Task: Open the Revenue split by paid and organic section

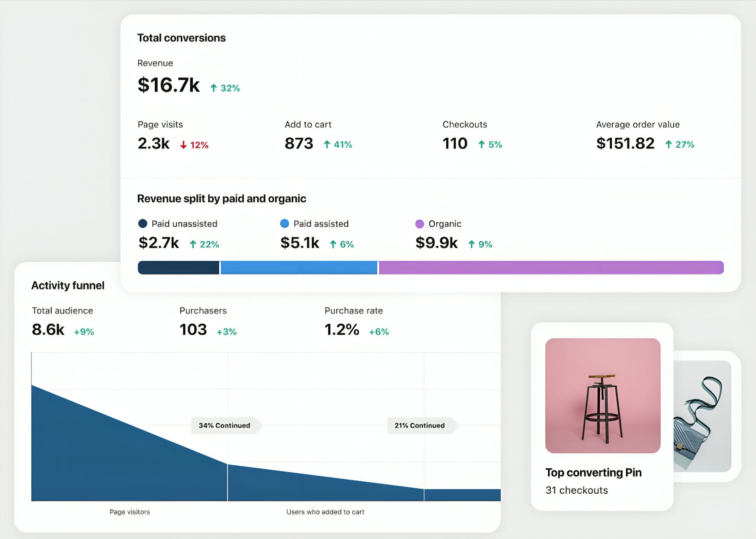Action: [222, 198]
